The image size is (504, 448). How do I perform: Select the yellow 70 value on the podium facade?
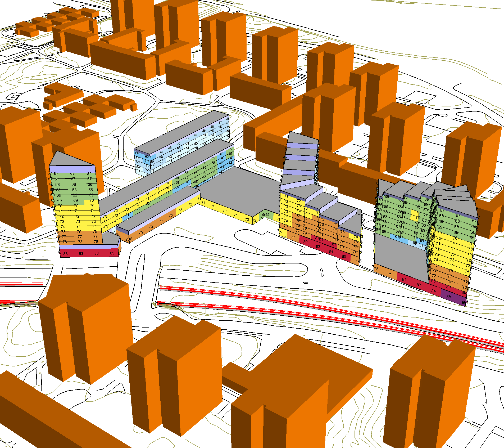(224, 211)
